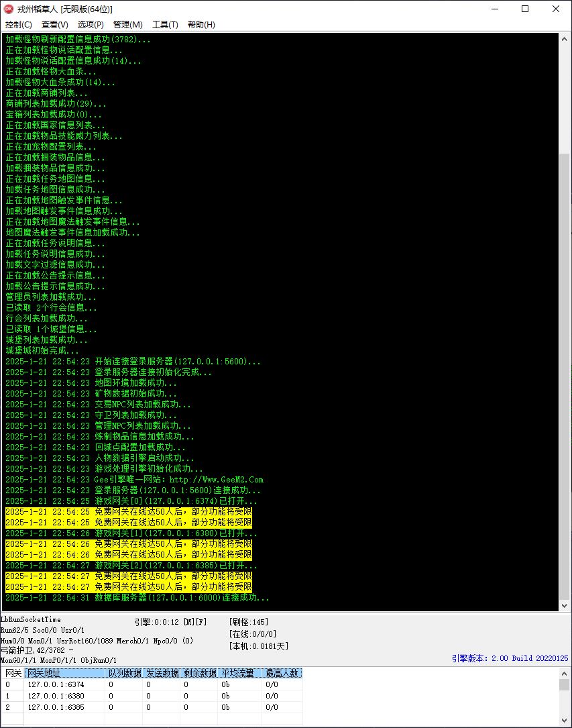
Task: Select gateway row 127.0.0.1:6385
Action: 152,707
